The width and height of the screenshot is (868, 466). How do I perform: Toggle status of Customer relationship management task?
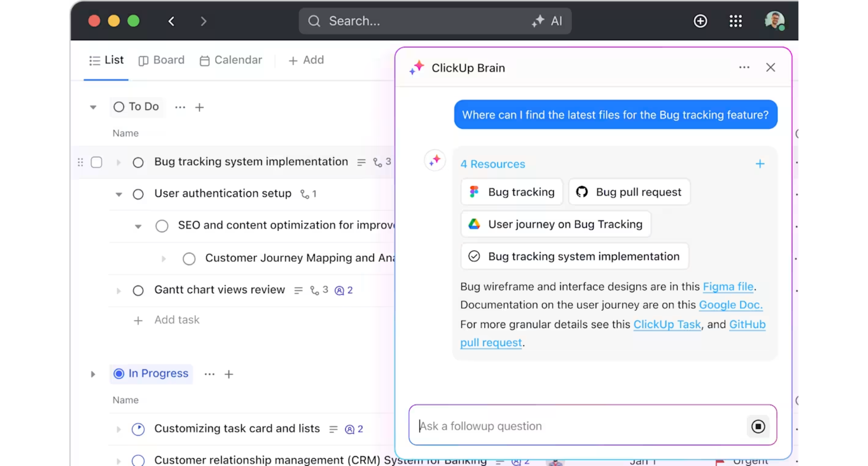pos(138,460)
